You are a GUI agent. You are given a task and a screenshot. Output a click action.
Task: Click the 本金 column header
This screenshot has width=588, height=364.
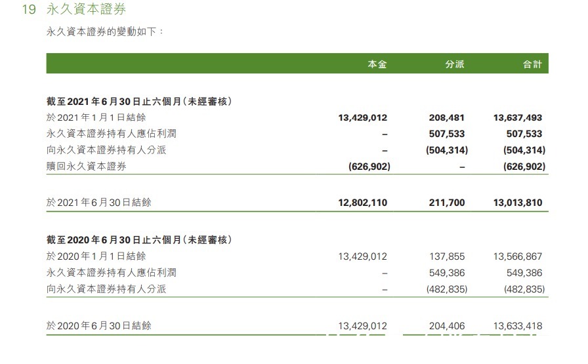(x=377, y=64)
